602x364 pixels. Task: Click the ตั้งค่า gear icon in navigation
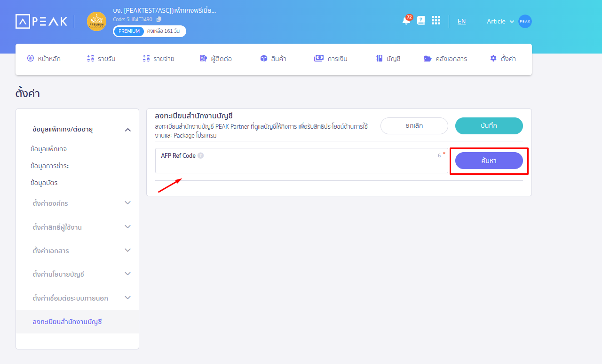(492, 58)
